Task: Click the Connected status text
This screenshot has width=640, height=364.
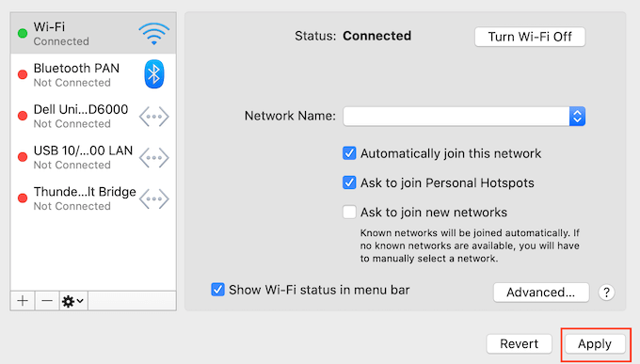Action: coord(376,36)
